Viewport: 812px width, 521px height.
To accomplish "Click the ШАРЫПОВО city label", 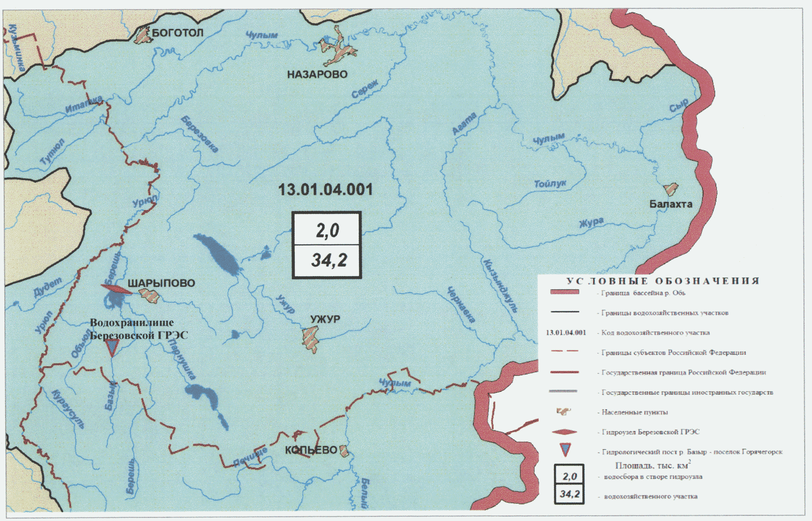I will (161, 283).
